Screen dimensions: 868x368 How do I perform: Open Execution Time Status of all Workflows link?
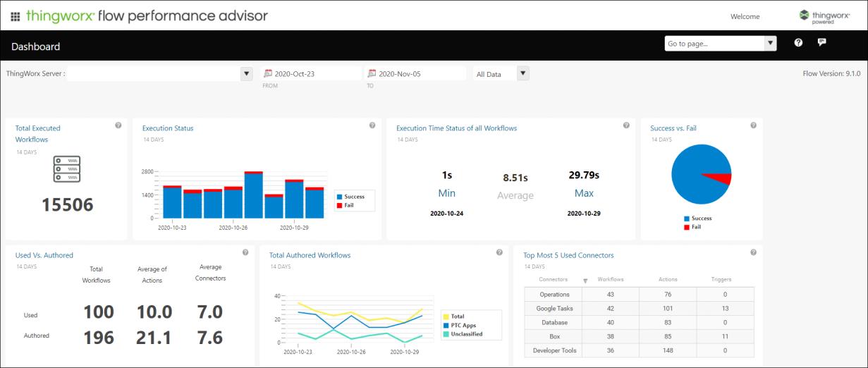click(456, 128)
